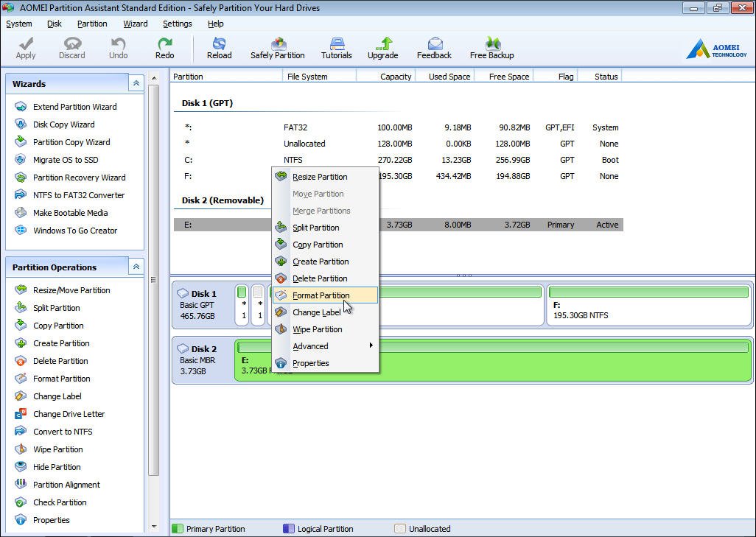The height and width of the screenshot is (537, 756).
Task: Launch the Windows To Go Creator
Action: pos(74,231)
